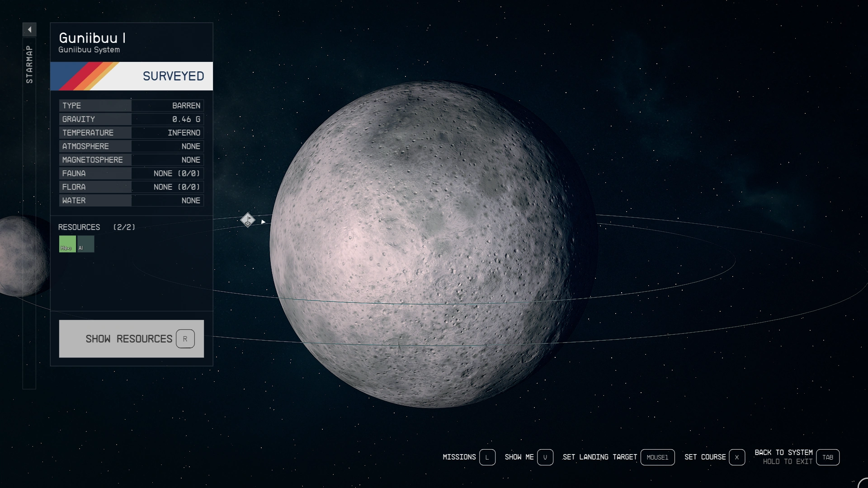Click the MOUSE1 landing target key icon
Image resolution: width=868 pixels, height=488 pixels.
657,457
